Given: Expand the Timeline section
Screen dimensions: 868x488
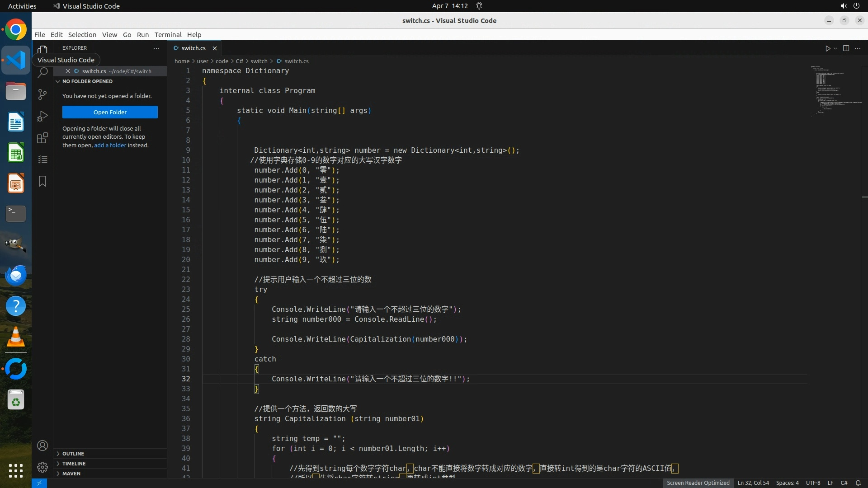Looking at the screenshot, I should 74,464.
